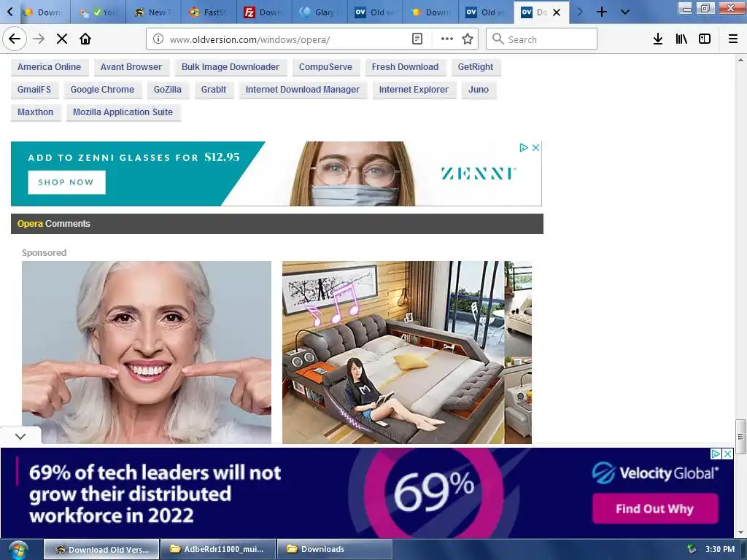Go back to the previous page
Viewport: 747px width, 560px height.
click(15, 39)
